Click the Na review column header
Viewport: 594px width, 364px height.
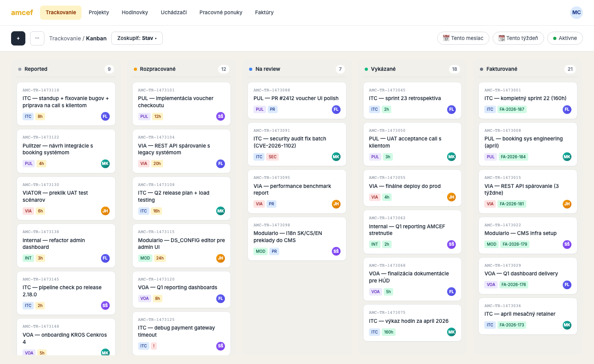297,69
